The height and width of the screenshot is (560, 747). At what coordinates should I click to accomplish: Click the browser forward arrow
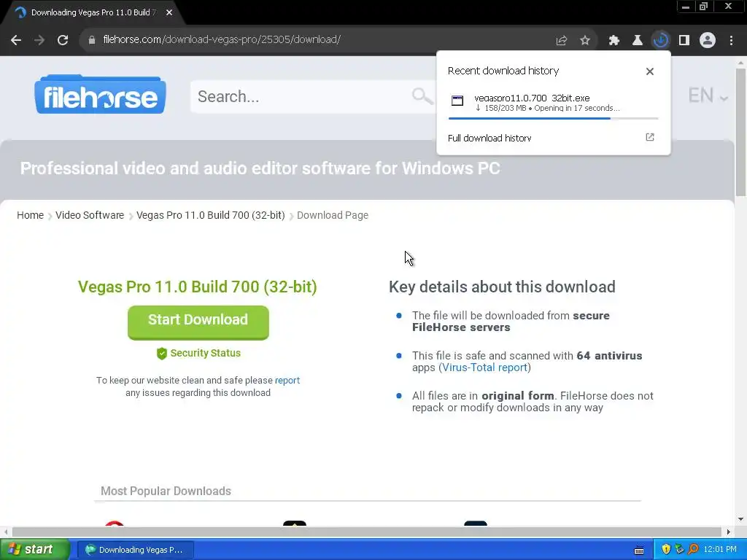(39, 40)
